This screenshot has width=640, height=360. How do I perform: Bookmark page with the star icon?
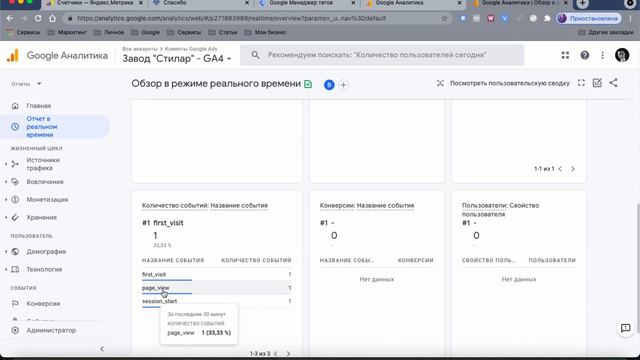444,18
